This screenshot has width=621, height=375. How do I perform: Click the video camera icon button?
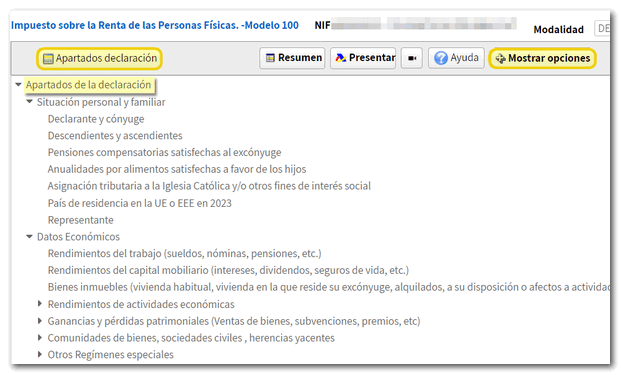(411, 58)
